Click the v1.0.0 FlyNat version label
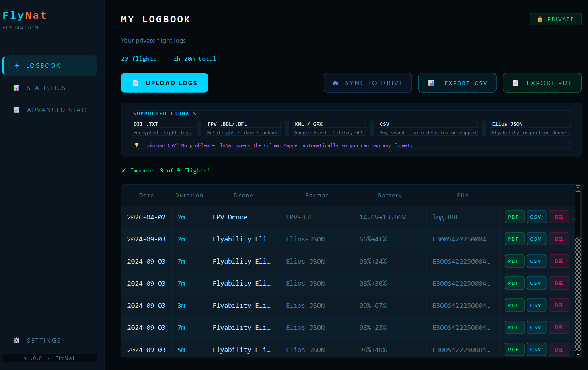588x370 pixels. coord(49,358)
